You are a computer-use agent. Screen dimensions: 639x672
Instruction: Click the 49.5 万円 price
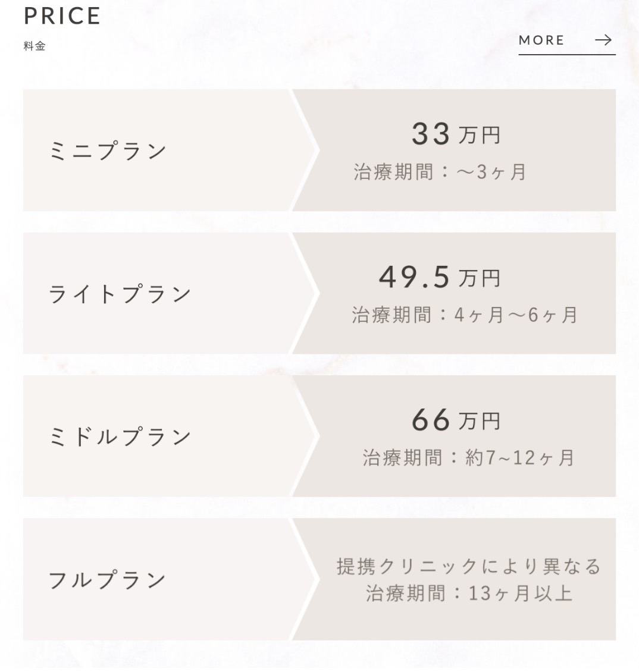point(440,277)
